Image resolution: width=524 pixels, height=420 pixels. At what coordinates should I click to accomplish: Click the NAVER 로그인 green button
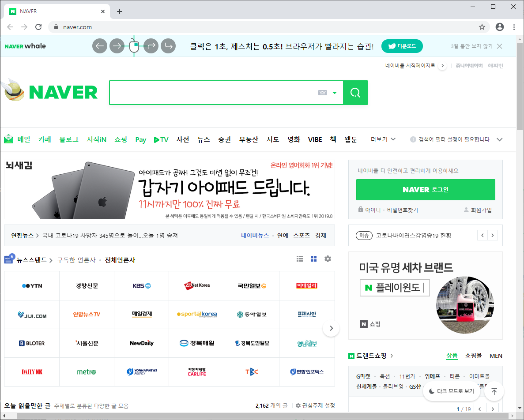pos(426,190)
